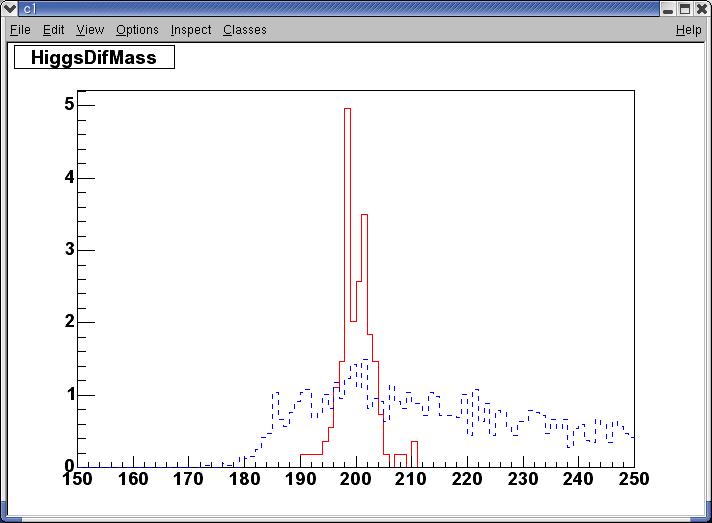Click the x-axis label 160
Viewport: 712px width, 523px height.
[x=133, y=479]
